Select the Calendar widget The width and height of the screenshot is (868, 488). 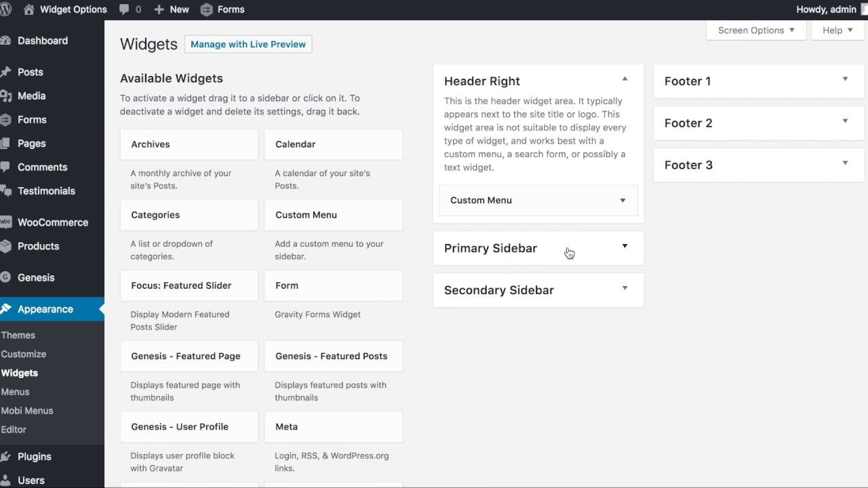[334, 144]
